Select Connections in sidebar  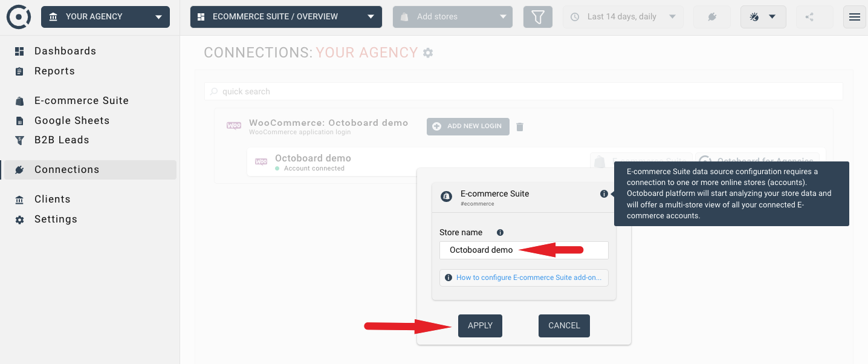coord(90,170)
